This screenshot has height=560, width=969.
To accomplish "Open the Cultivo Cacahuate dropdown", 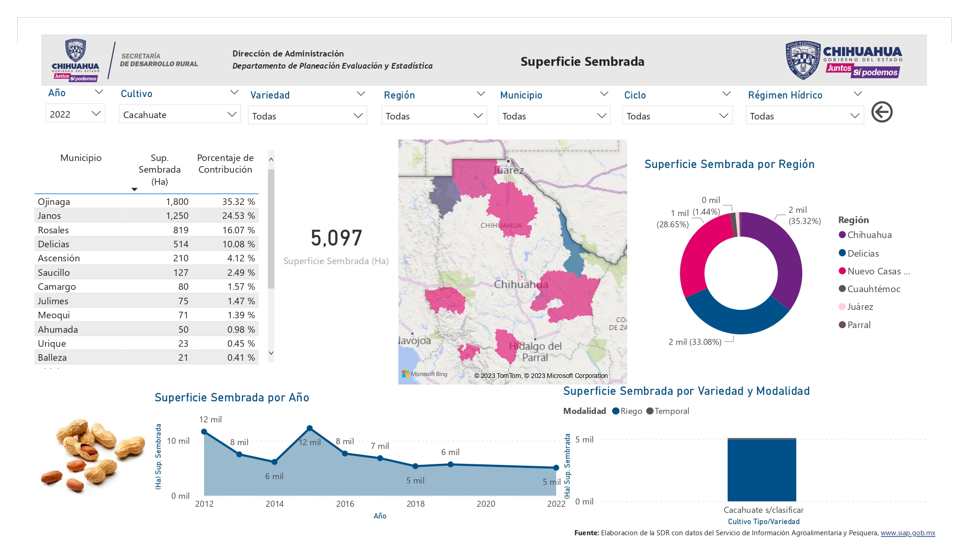I will click(180, 114).
